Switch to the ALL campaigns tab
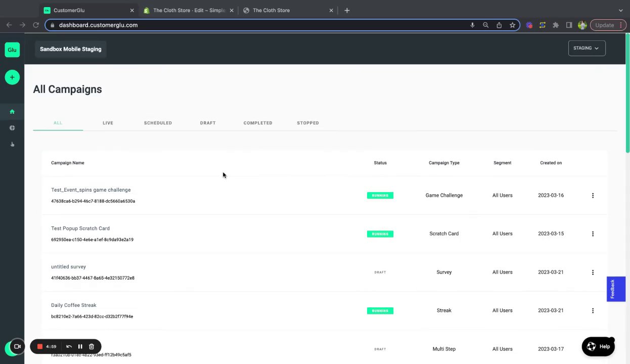 [x=58, y=123]
